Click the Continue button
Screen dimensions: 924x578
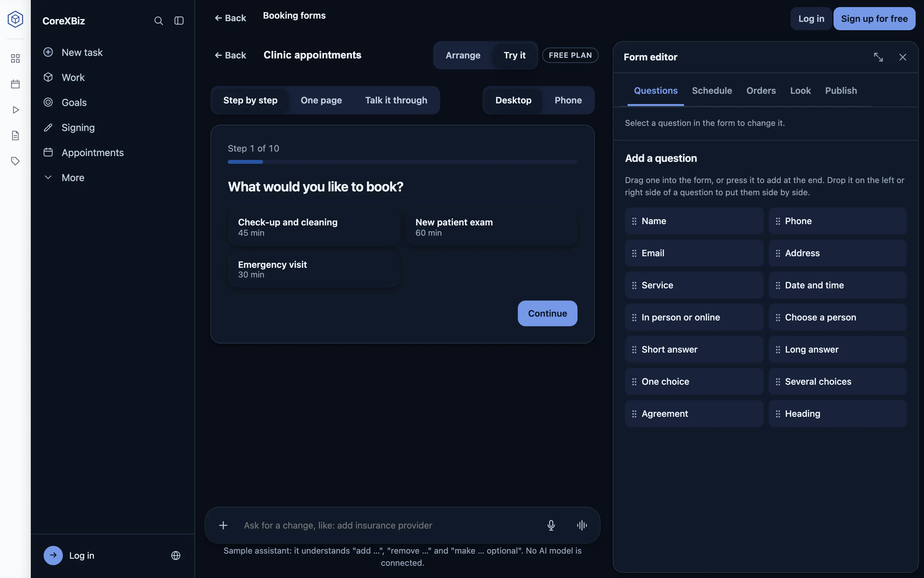[547, 313]
